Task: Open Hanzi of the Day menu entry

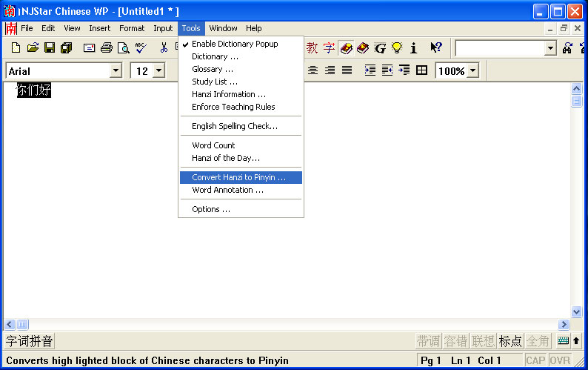Action: pyautogui.click(x=241, y=158)
